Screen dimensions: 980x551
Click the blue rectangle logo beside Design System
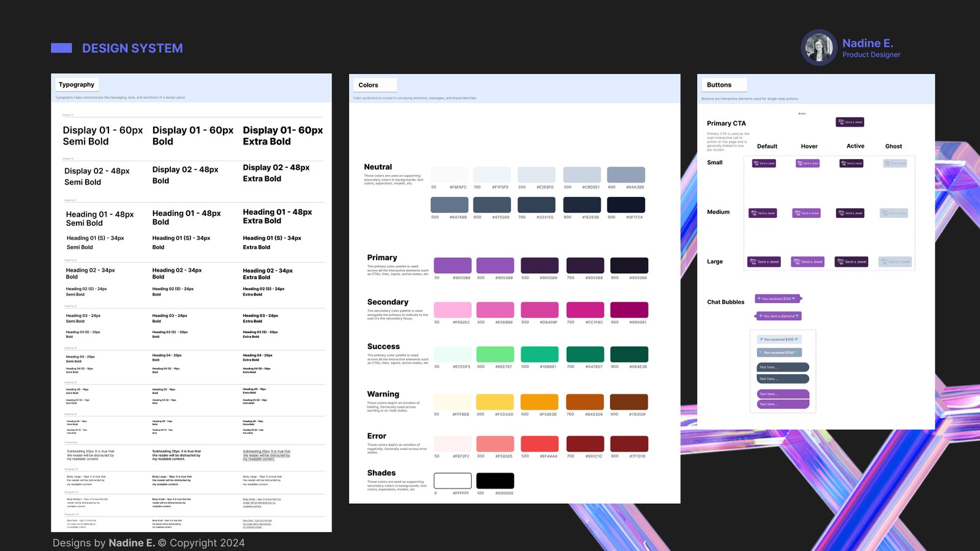[61, 48]
